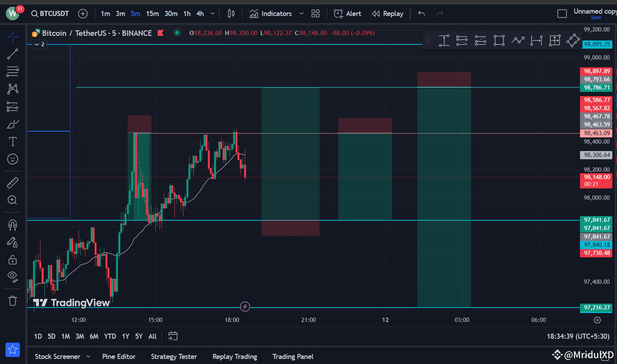Image resolution: width=617 pixels, height=364 pixels.
Task: Select the rectangle shape favorite tool
Action: pos(499,40)
